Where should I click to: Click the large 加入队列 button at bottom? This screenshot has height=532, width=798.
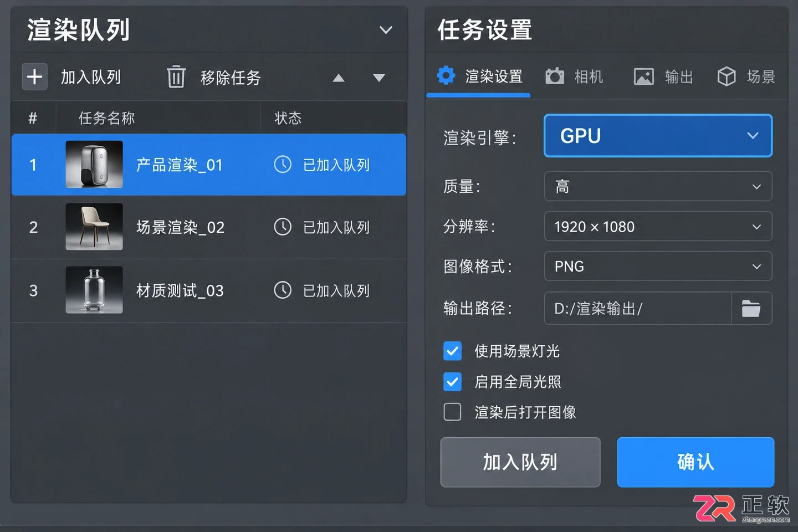[x=520, y=462]
